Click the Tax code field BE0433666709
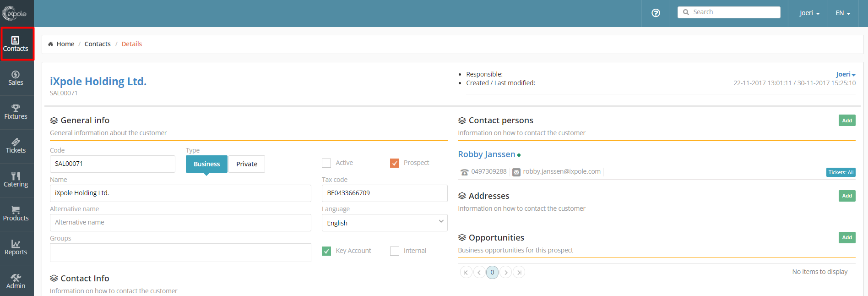This screenshot has width=868, height=296. [x=385, y=193]
